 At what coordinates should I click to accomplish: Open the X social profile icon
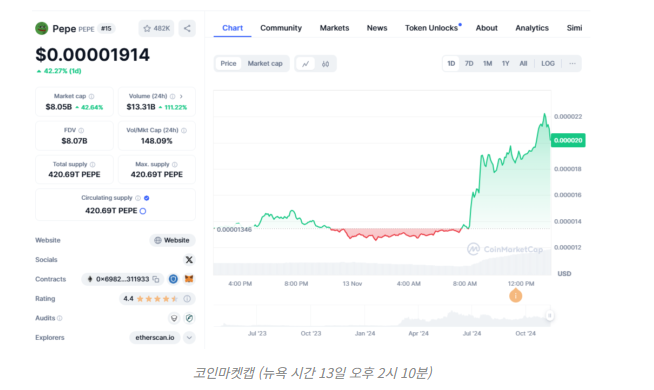(x=189, y=260)
